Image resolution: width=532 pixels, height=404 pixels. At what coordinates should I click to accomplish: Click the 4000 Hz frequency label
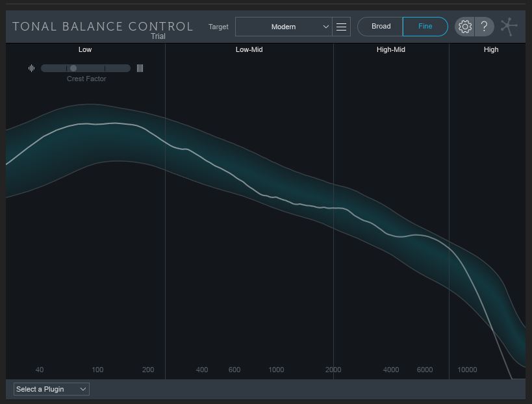click(x=391, y=370)
